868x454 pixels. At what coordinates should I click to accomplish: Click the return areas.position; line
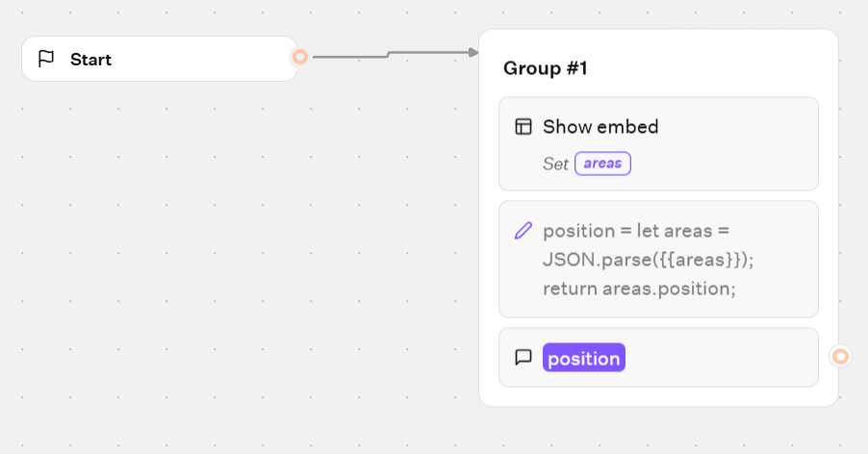coord(639,289)
